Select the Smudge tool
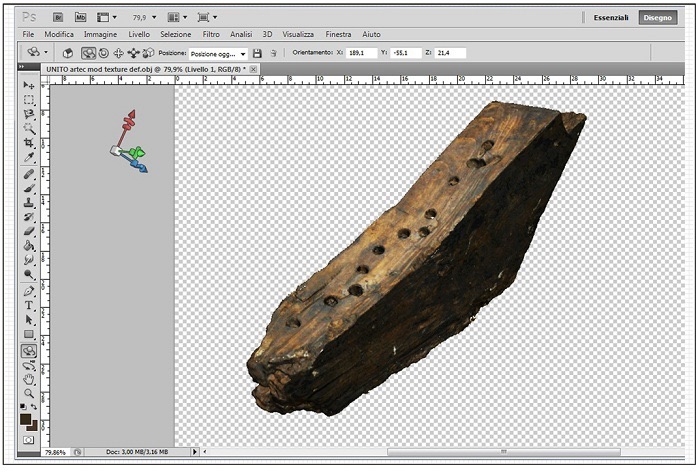The height and width of the screenshot is (472, 700). tap(29, 260)
